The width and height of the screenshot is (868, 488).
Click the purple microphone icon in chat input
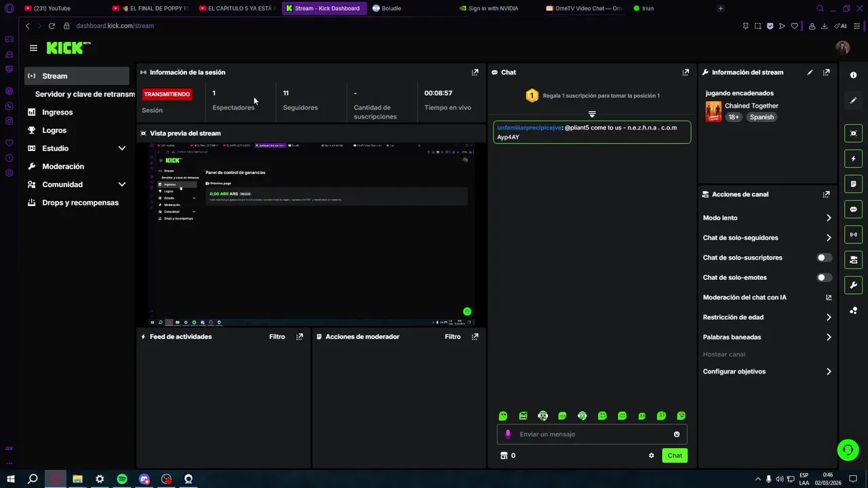[508, 434]
